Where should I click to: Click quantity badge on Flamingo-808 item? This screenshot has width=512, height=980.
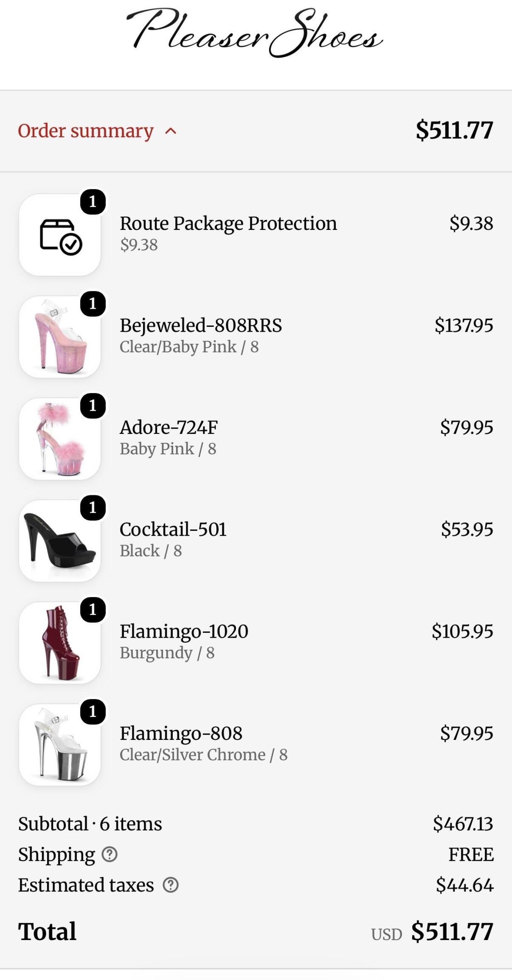click(x=93, y=711)
